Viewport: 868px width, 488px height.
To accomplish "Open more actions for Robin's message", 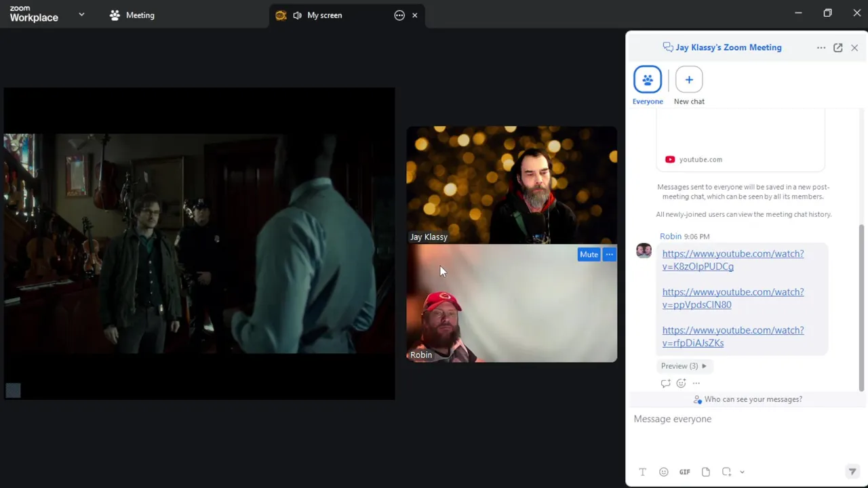I will click(x=696, y=383).
